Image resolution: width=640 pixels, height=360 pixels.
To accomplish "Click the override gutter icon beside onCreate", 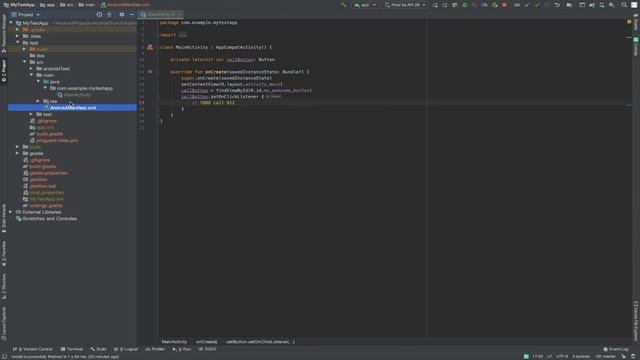I will point(150,72).
